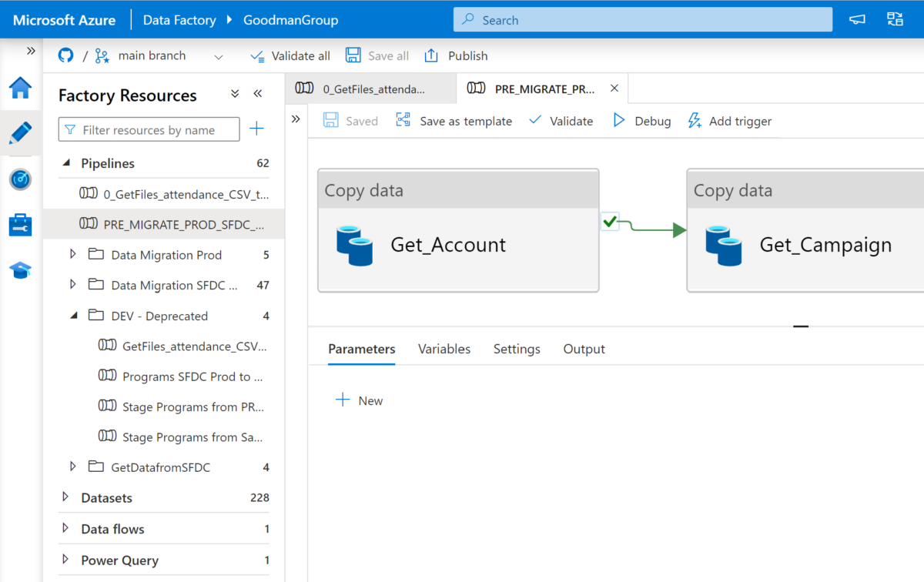The image size is (924, 582).
Task: Open the Manage toolbox icon in sidebar
Action: 21,225
